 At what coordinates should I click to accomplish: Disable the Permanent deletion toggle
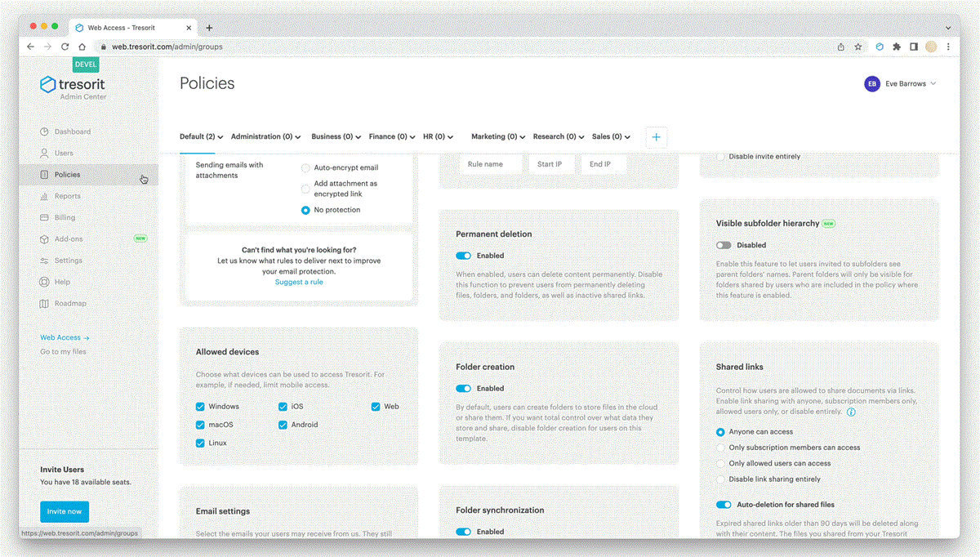tap(465, 255)
